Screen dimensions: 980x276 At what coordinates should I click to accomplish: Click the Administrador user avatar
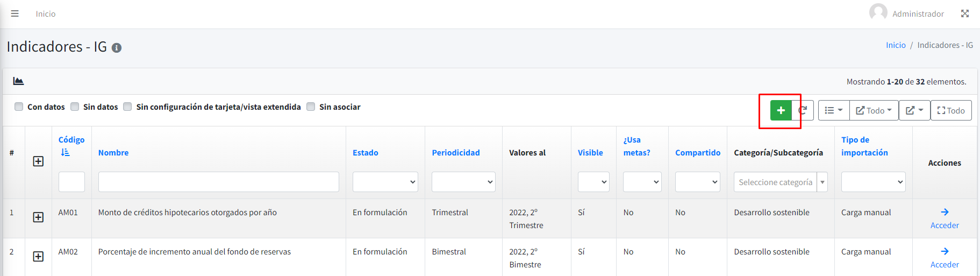pyautogui.click(x=878, y=13)
